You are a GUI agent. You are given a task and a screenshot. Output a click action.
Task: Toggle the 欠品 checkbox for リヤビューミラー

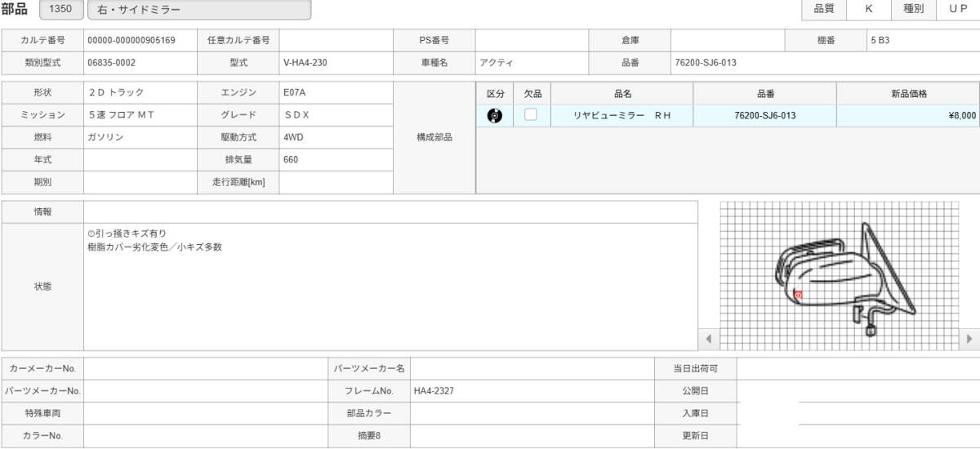click(531, 115)
